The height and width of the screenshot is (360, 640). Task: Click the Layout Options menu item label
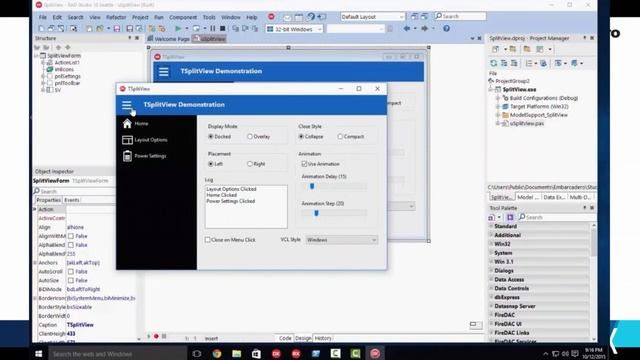[151, 140]
